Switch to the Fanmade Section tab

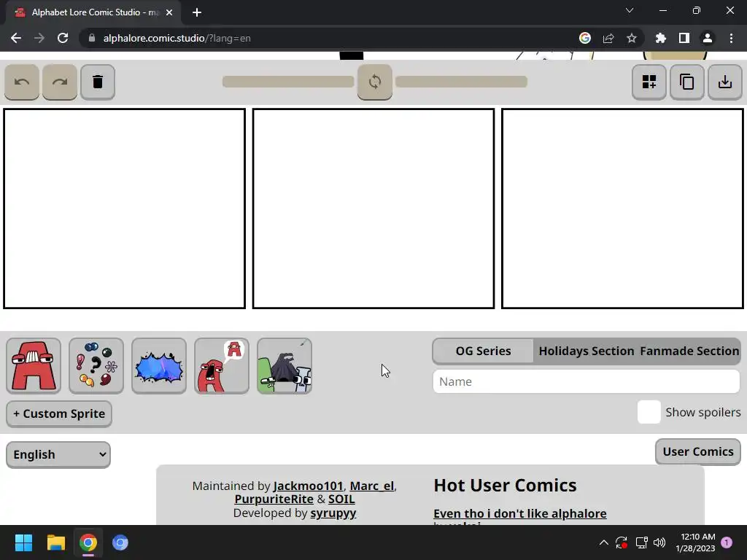[689, 351]
